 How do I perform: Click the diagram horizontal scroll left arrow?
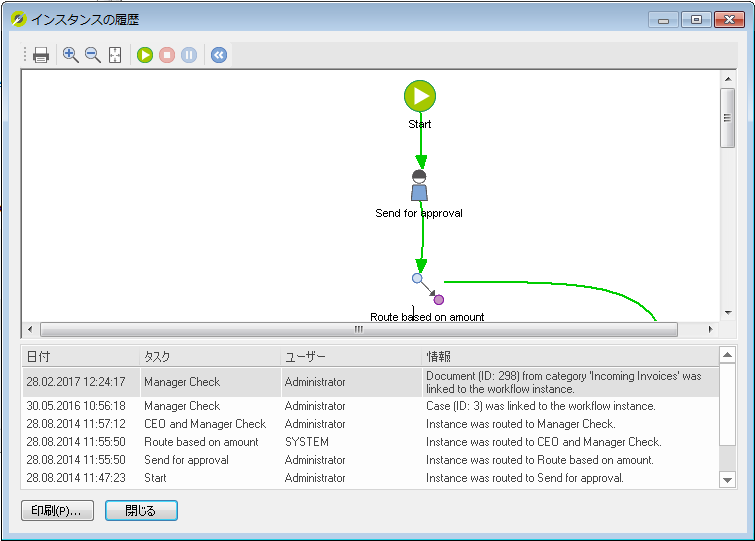tap(30, 329)
